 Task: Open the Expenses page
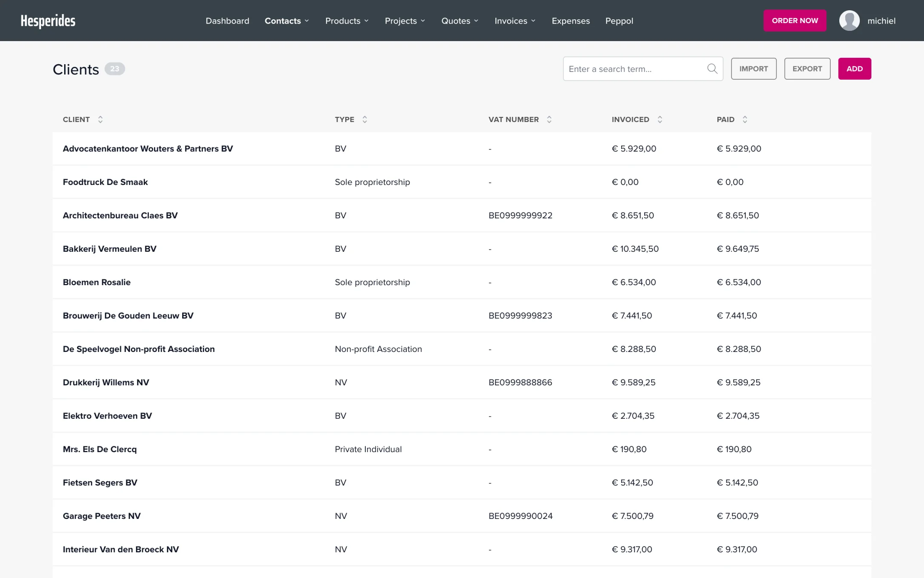571,21
